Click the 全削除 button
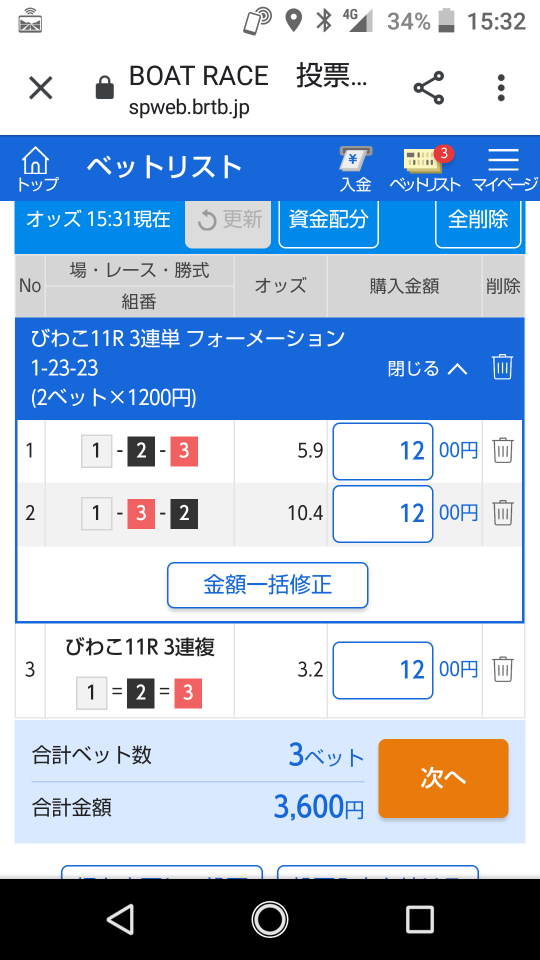 coord(478,220)
